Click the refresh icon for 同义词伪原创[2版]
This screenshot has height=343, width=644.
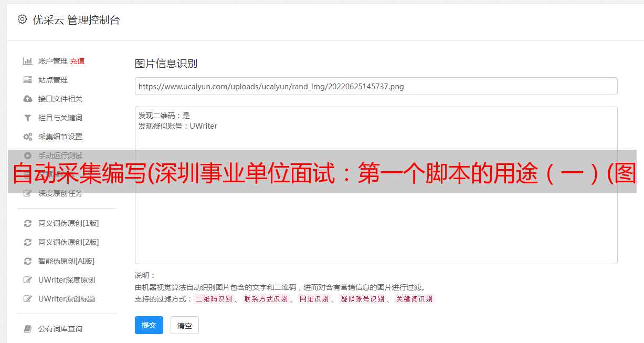click(28, 242)
